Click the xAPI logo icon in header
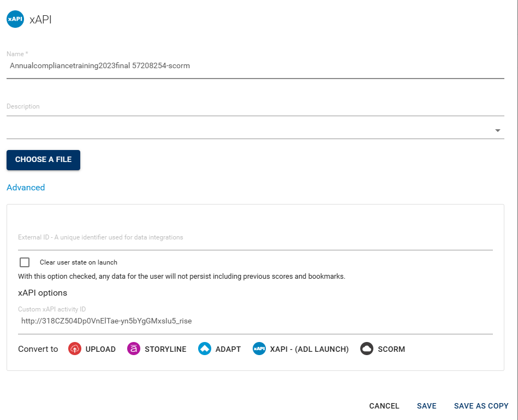 (x=15, y=19)
